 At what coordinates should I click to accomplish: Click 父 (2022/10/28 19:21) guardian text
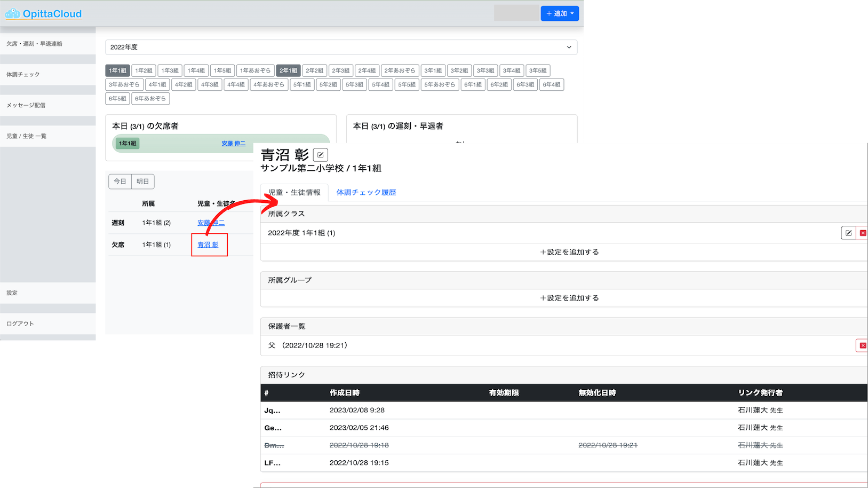307,345
